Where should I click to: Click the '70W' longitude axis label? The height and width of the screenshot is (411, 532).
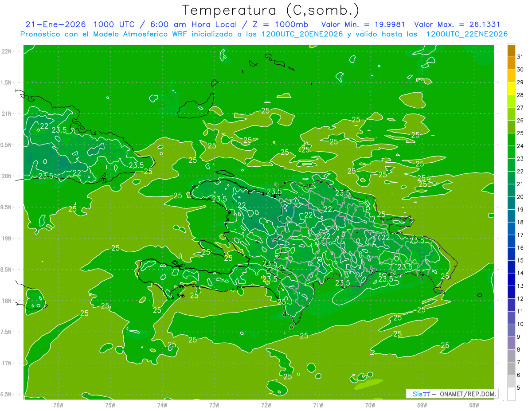370,405
